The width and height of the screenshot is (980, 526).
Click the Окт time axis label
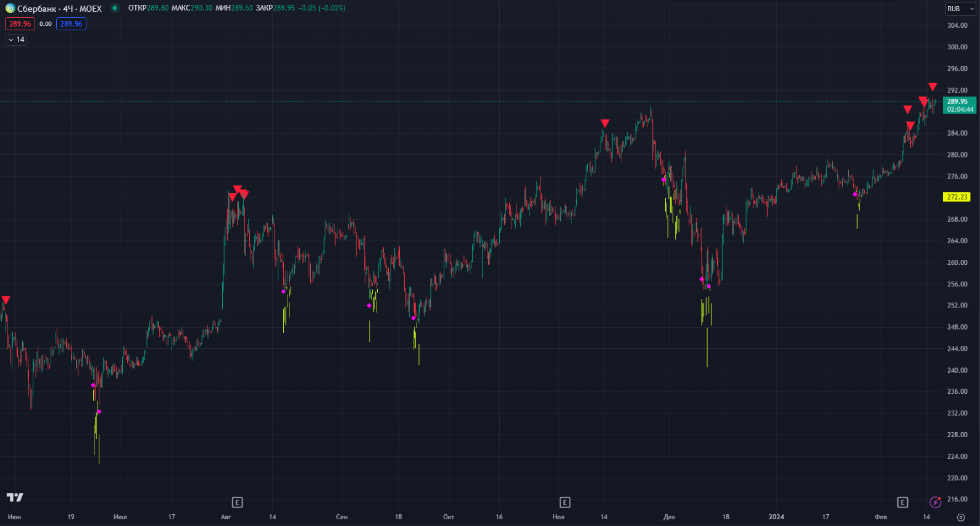449,517
